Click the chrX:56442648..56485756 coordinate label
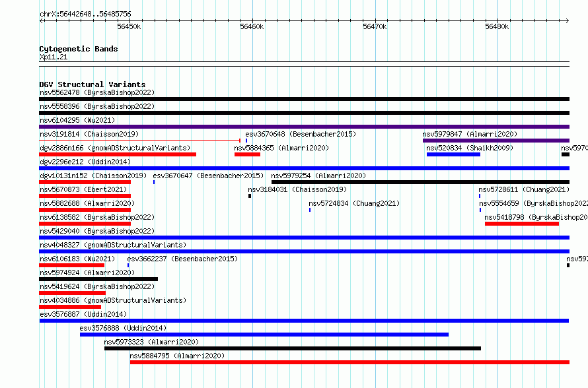 85,15
